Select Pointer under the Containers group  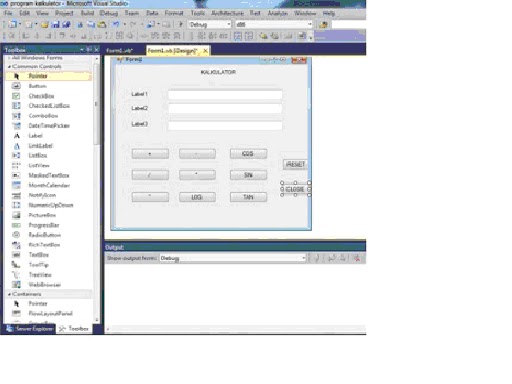pyautogui.click(x=38, y=304)
